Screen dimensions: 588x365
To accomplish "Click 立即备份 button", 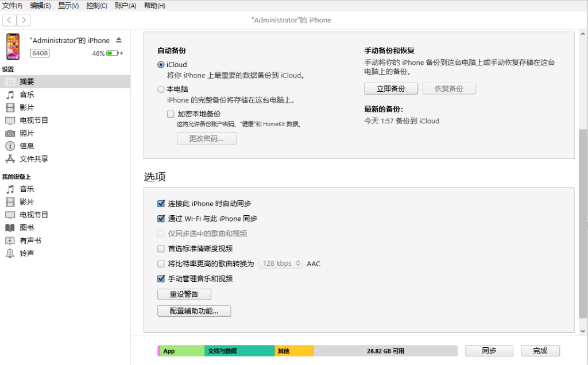I will point(391,89).
